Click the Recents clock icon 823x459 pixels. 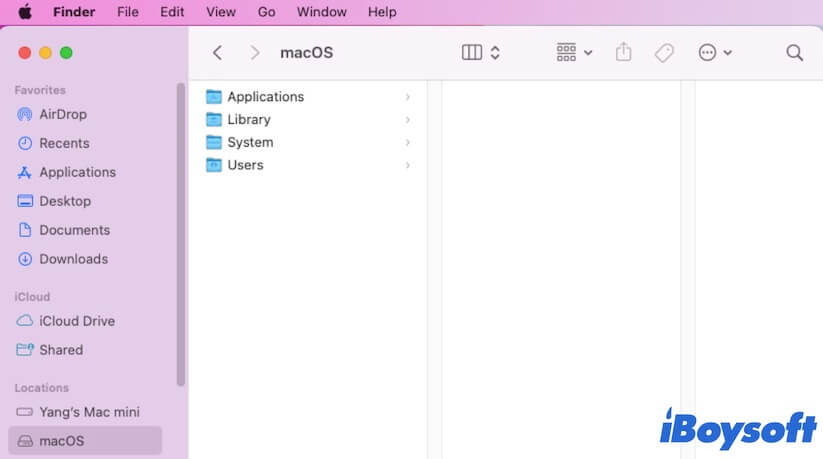point(25,143)
